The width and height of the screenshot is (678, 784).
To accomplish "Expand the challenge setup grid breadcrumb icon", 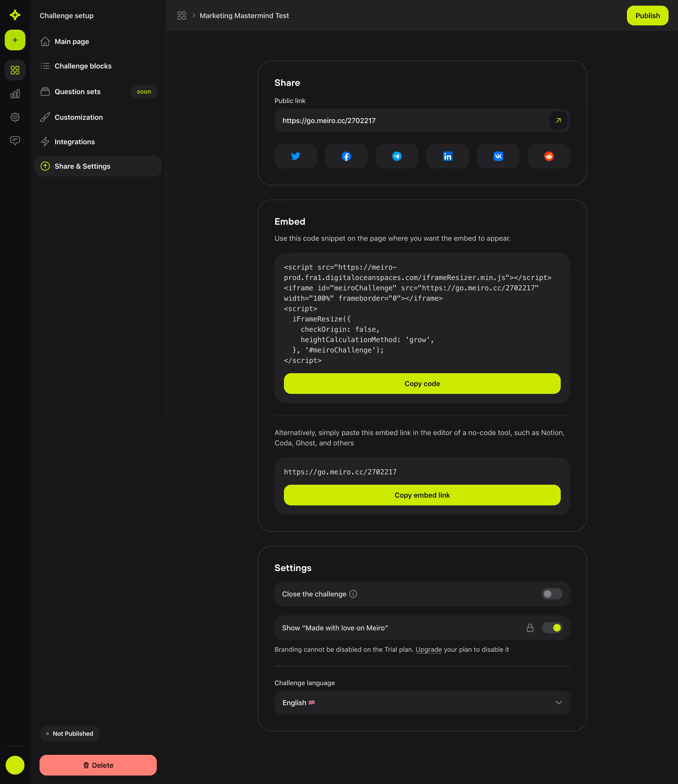I will pyautogui.click(x=182, y=16).
